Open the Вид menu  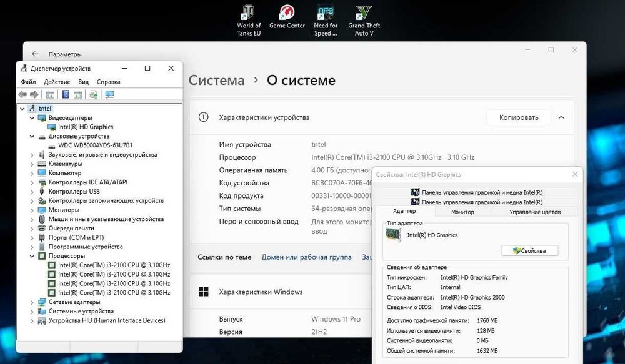83,82
